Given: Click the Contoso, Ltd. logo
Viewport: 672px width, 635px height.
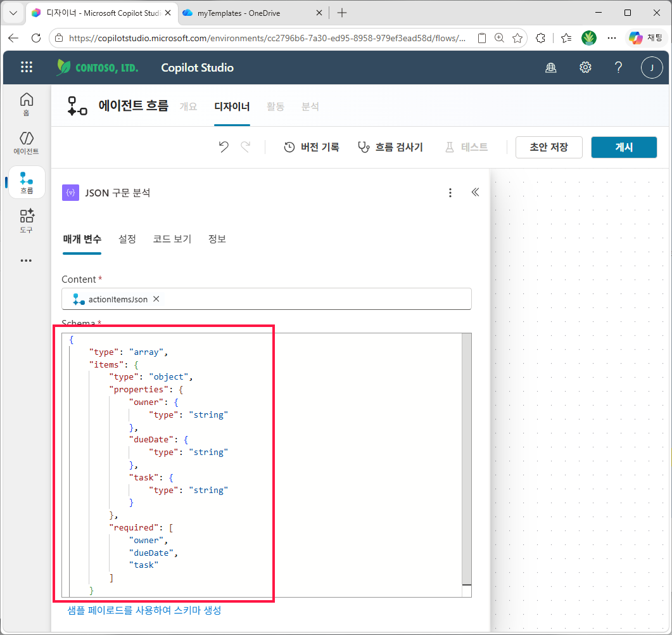Looking at the screenshot, I should [x=98, y=67].
